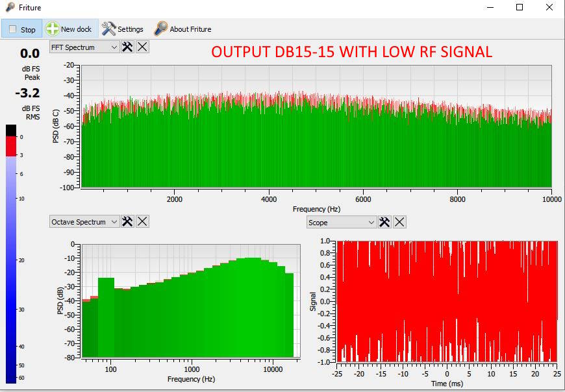Viewport: 565px width, 392px height.
Task: Toggle the checkbox inside Stop button
Action: pos(12,29)
